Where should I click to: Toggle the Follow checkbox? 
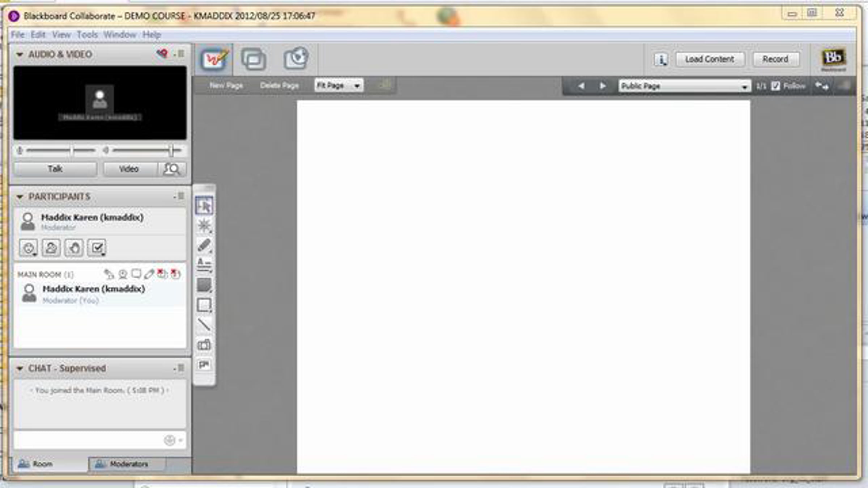775,86
